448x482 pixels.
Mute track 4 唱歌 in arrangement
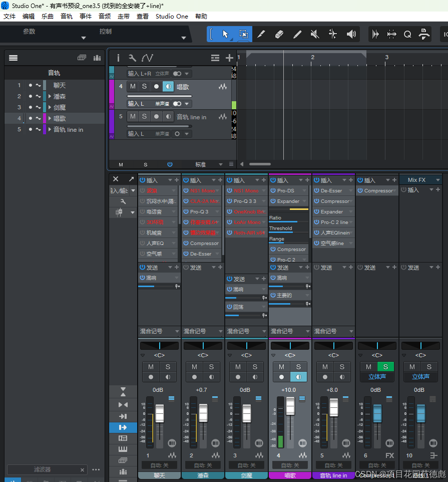(x=133, y=86)
